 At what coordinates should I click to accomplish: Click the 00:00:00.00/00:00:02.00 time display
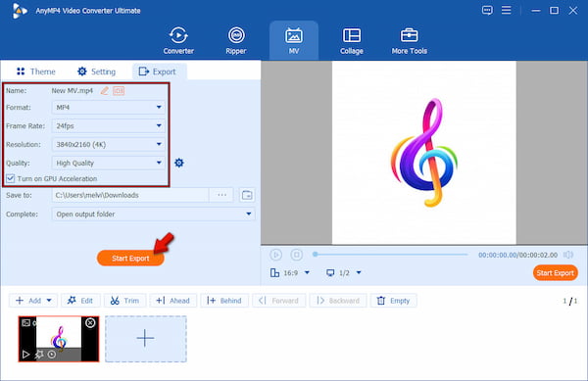pyautogui.click(x=517, y=255)
